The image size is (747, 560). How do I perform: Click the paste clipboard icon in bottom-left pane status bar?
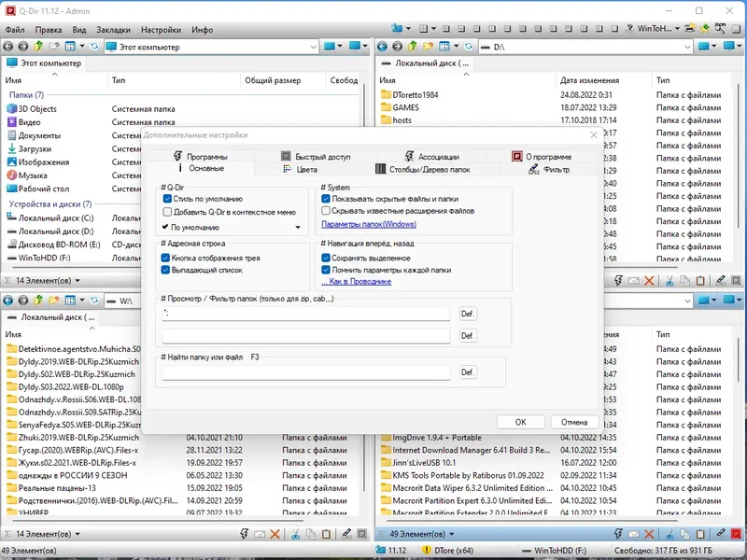326,534
